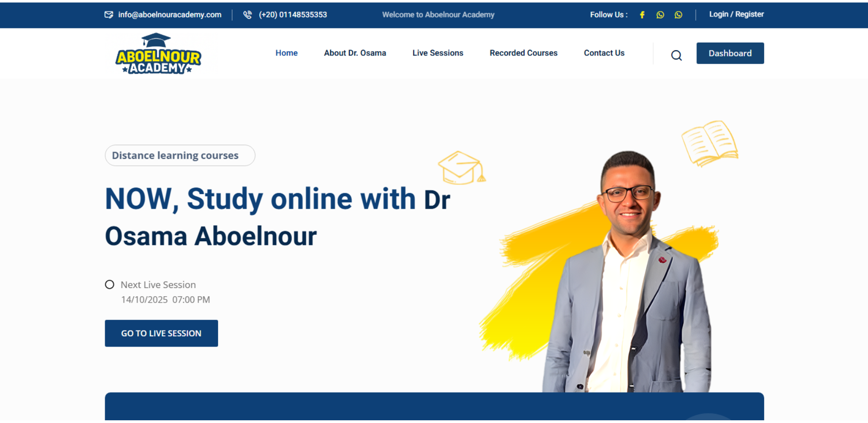Open the second WhatsApp icon link

(678, 15)
